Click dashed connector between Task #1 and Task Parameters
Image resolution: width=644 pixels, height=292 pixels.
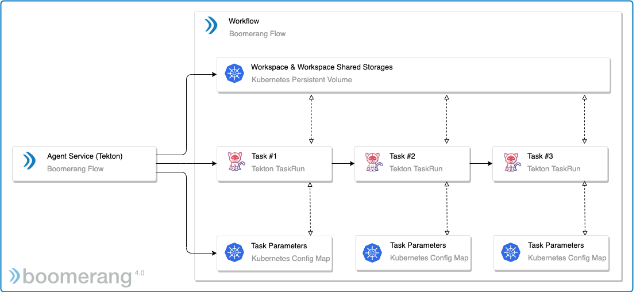pos(310,209)
